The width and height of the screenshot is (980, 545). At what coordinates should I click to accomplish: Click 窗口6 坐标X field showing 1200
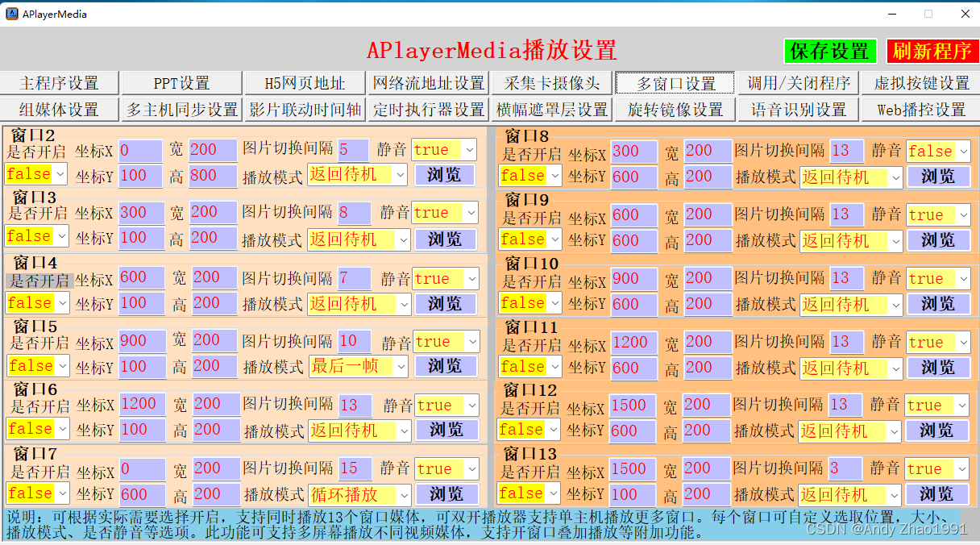[x=143, y=404]
